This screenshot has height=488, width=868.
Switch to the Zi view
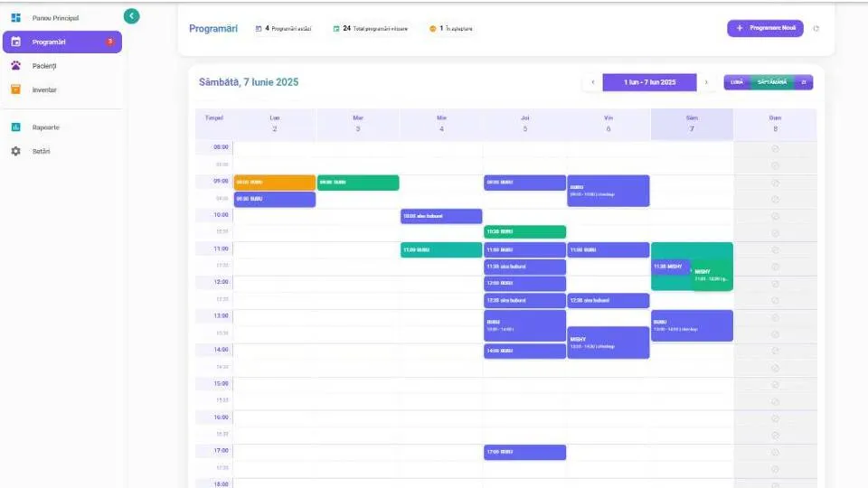pos(803,82)
